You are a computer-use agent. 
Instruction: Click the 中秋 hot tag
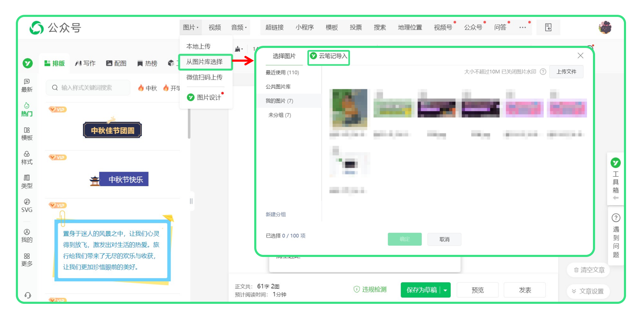coord(148,88)
